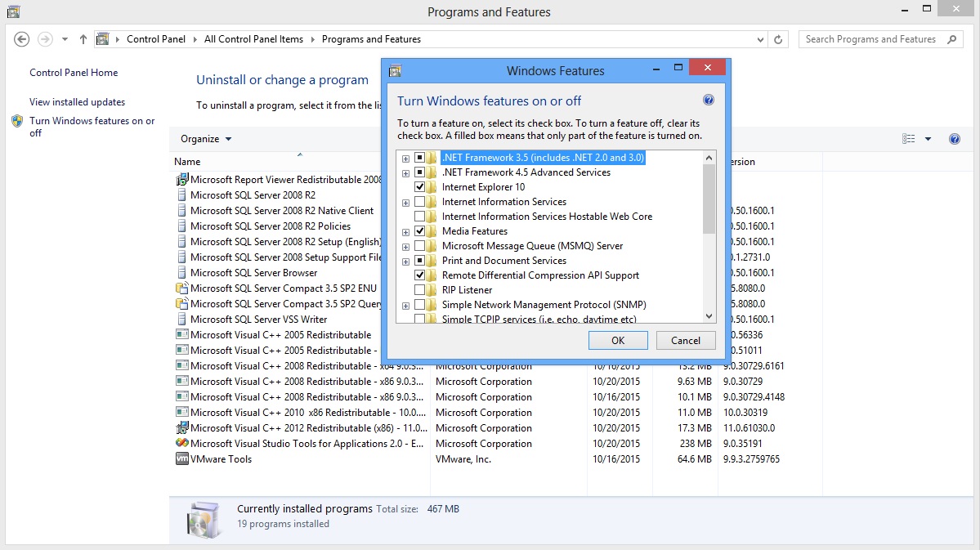Click the Control Panel icon in address bar
The image size is (980, 550).
pyautogui.click(x=102, y=38)
